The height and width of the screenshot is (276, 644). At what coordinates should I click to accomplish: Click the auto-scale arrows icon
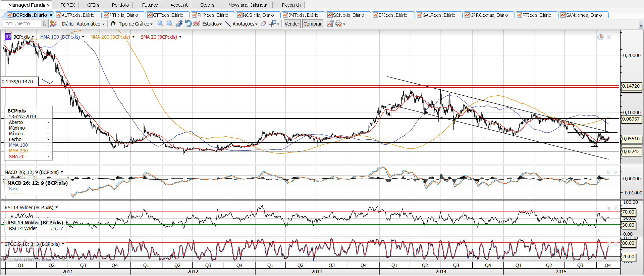tap(179, 24)
